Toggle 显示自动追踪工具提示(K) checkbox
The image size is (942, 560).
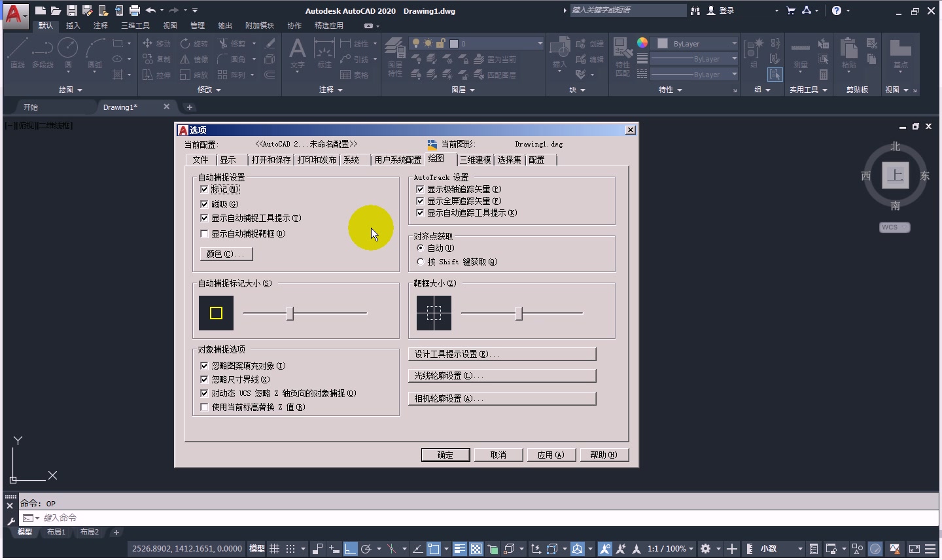(x=420, y=213)
